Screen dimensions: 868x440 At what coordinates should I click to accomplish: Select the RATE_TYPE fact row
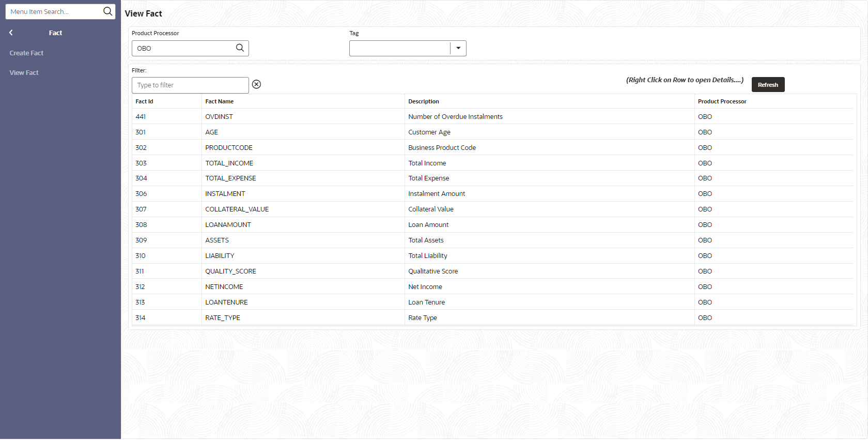492,317
